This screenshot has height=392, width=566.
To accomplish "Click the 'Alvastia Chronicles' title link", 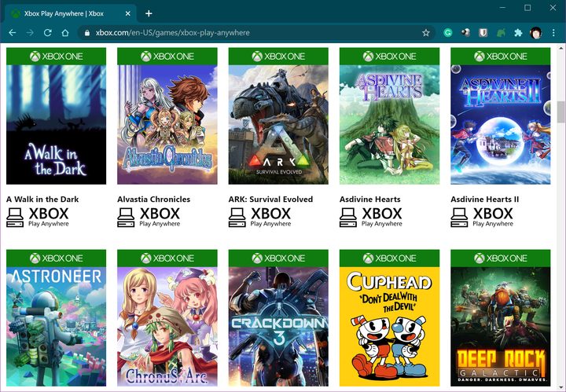I will click(x=154, y=199).
